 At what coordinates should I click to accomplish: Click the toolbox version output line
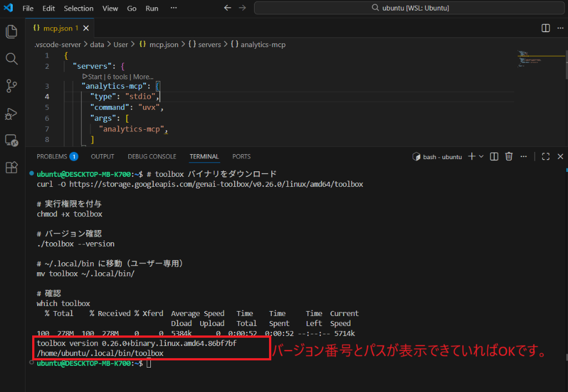(136, 343)
